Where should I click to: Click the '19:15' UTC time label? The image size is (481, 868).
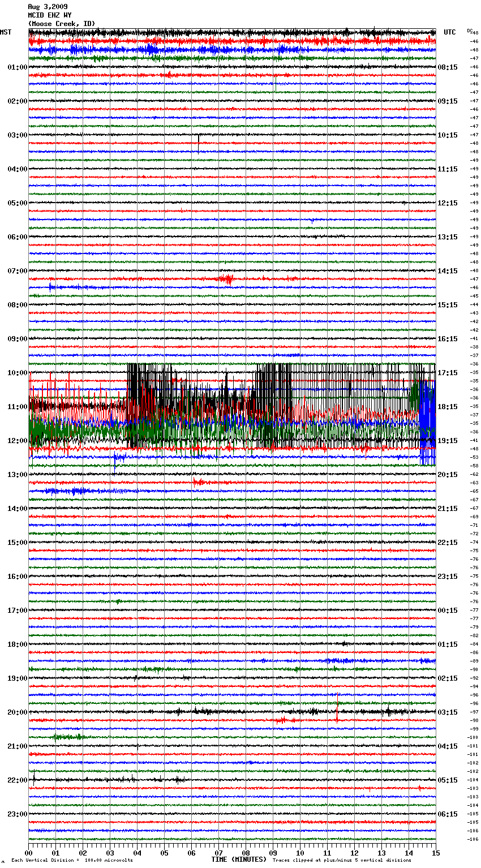point(448,441)
